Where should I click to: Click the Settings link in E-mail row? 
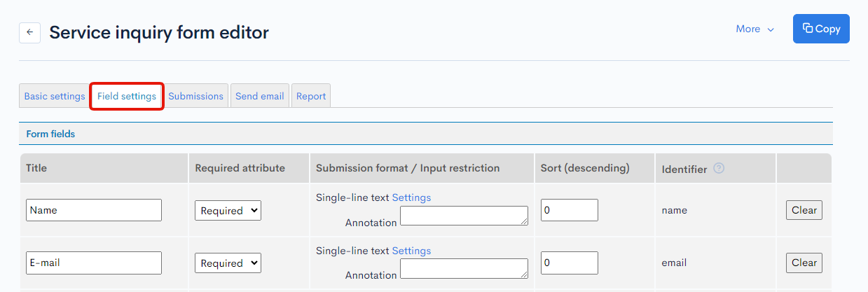411,251
